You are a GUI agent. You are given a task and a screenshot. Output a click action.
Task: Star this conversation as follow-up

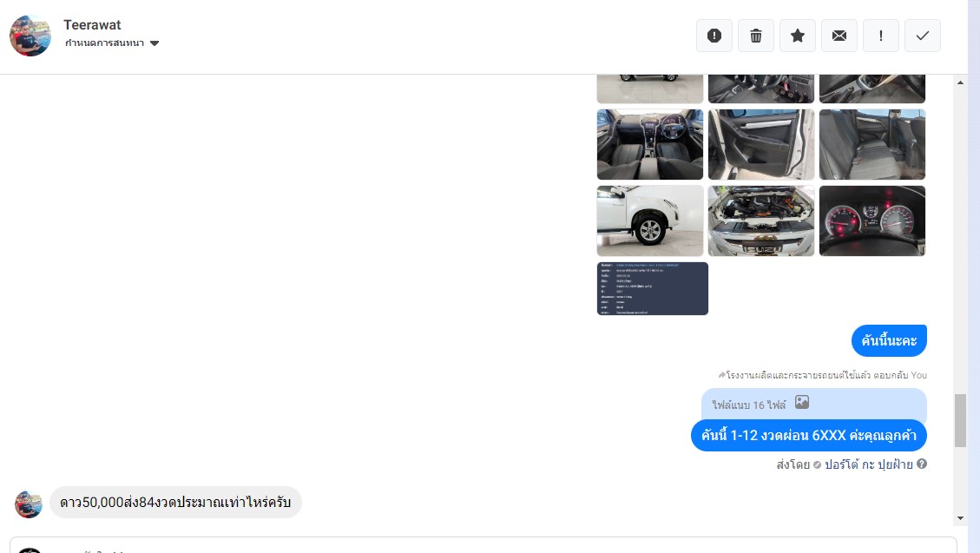click(x=798, y=36)
